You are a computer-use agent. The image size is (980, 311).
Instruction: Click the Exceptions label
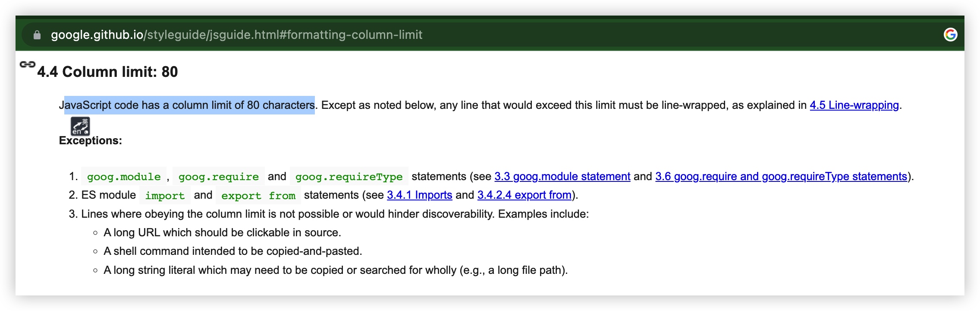(x=90, y=140)
